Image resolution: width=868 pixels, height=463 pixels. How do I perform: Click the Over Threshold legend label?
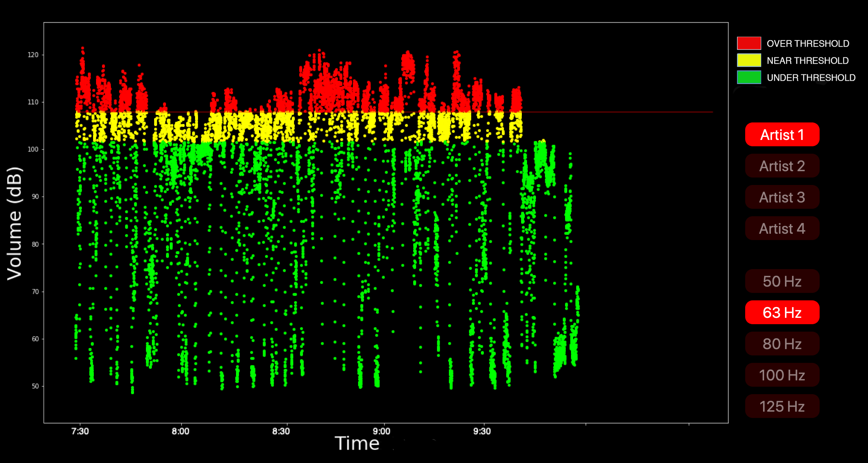pyautogui.click(x=808, y=44)
